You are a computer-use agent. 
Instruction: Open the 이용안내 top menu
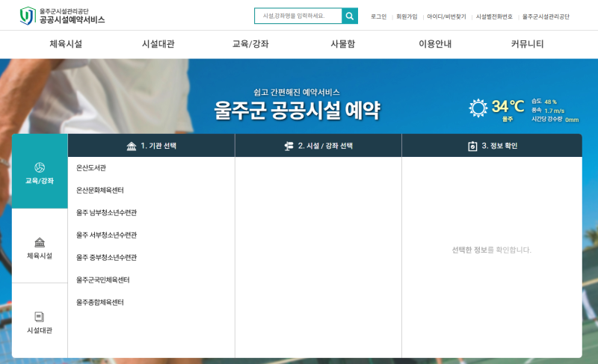click(435, 44)
